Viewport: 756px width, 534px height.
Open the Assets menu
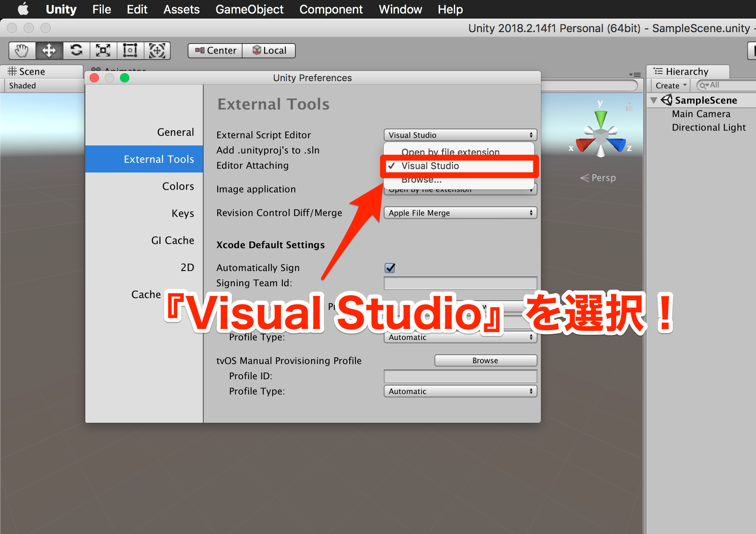click(181, 9)
